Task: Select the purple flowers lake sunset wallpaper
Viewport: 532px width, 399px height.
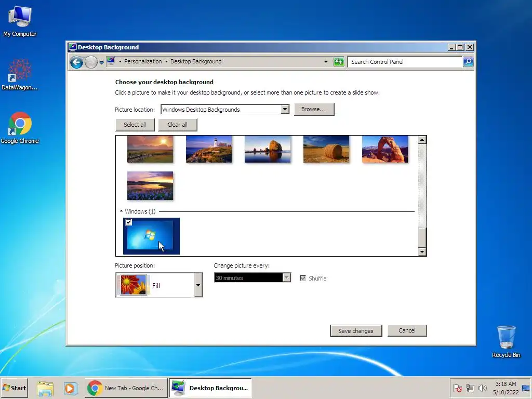Action: 150,185
